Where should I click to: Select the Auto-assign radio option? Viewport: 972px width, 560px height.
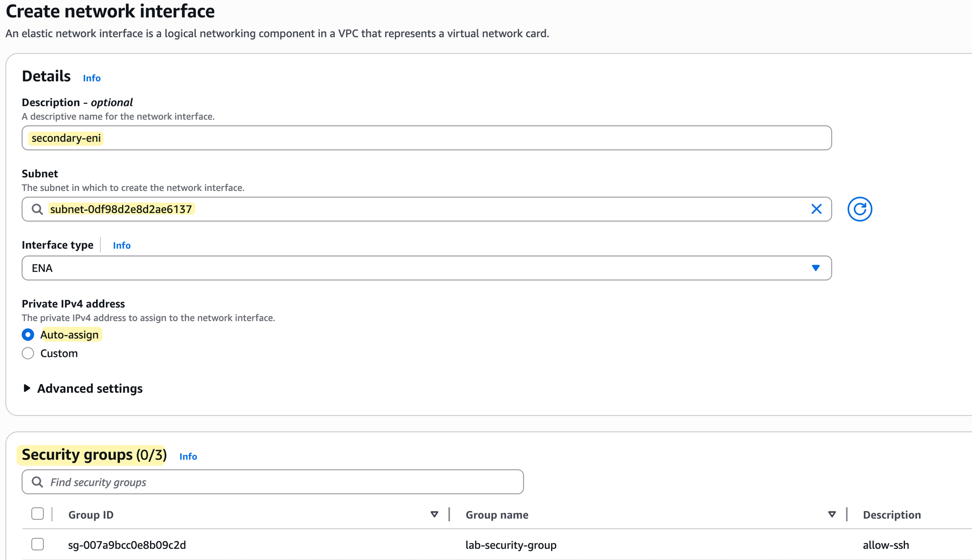click(28, 335)
